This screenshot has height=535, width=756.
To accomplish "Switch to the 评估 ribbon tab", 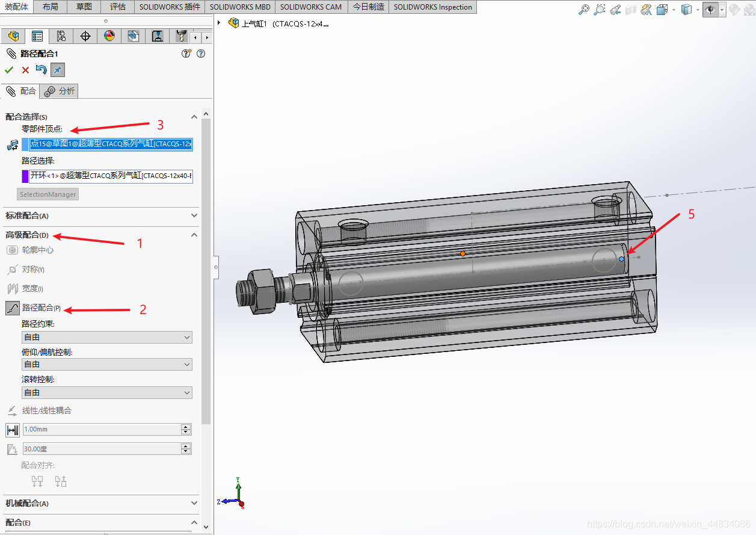I will pyautogui.click(x=118, y=7).
